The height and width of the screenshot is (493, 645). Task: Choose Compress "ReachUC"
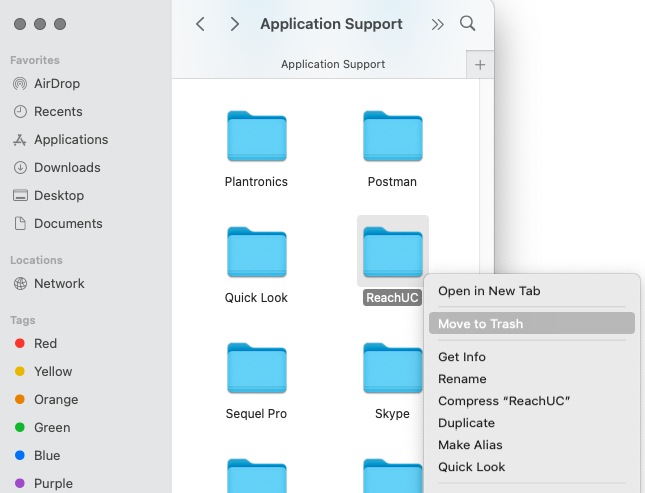[504, 401]
